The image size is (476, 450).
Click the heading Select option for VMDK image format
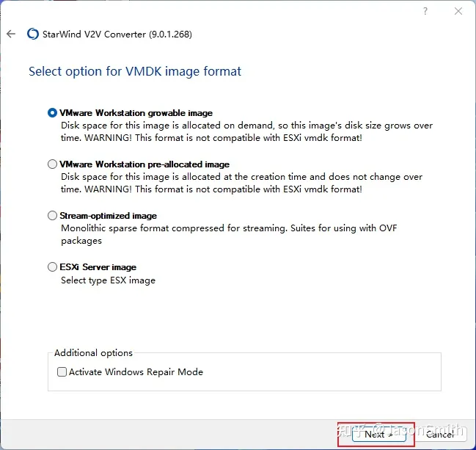[x=135, y=71]
